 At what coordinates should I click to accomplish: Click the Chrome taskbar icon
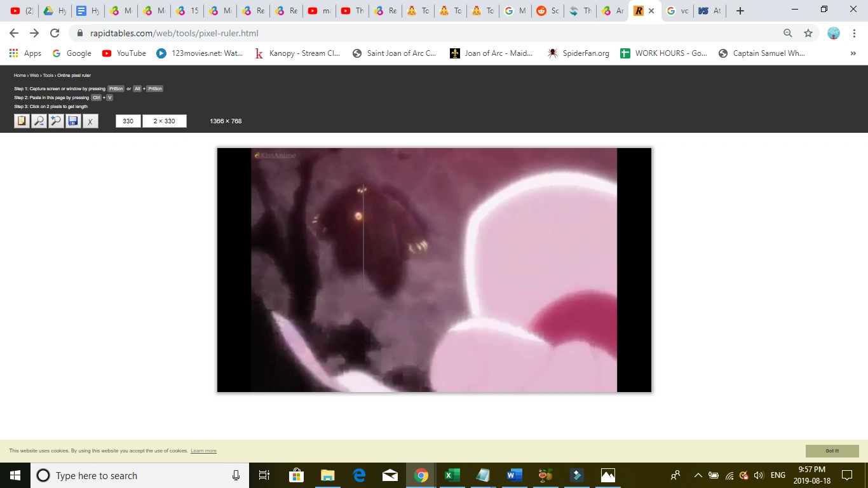pyautogui.click(x=421, y=475)
